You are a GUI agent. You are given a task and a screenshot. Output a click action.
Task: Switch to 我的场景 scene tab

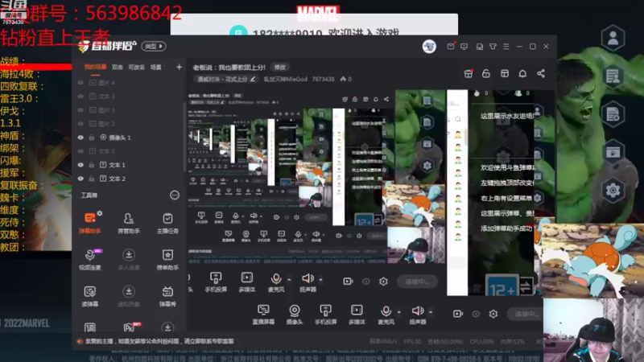pos(95,68)
